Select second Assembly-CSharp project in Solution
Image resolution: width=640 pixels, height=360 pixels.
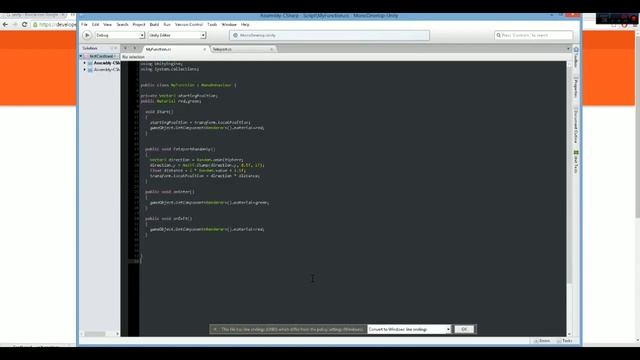[107, 69]
